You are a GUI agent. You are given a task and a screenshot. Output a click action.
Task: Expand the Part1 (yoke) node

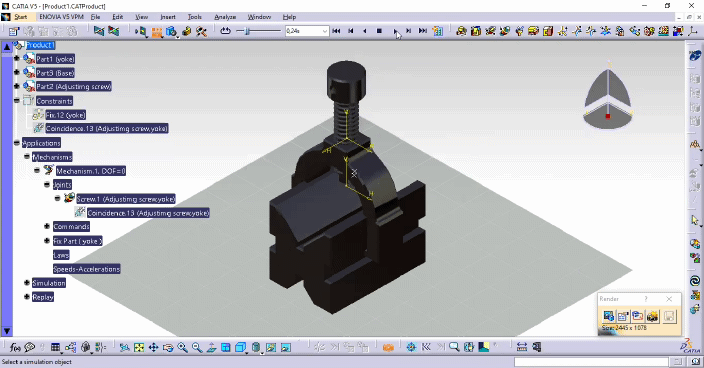17,58
